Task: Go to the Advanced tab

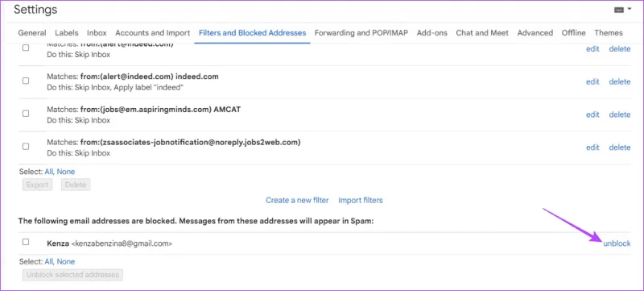Action: (x=535, y=33)
